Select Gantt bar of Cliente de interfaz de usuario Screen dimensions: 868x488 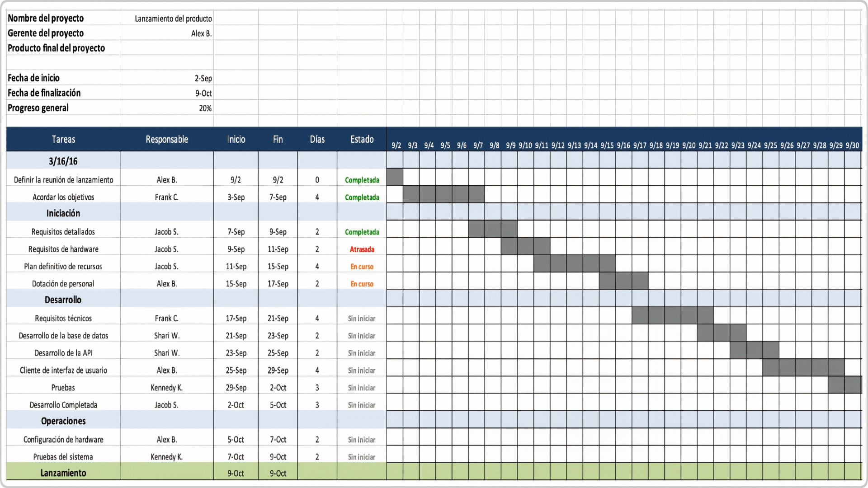(x=803, y=367)
